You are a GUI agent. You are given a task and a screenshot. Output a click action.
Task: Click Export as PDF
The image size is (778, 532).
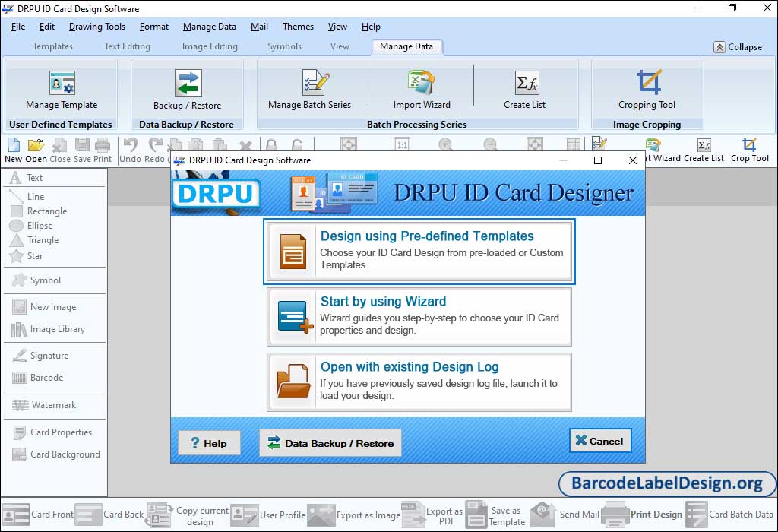click(x=432, y=515)
